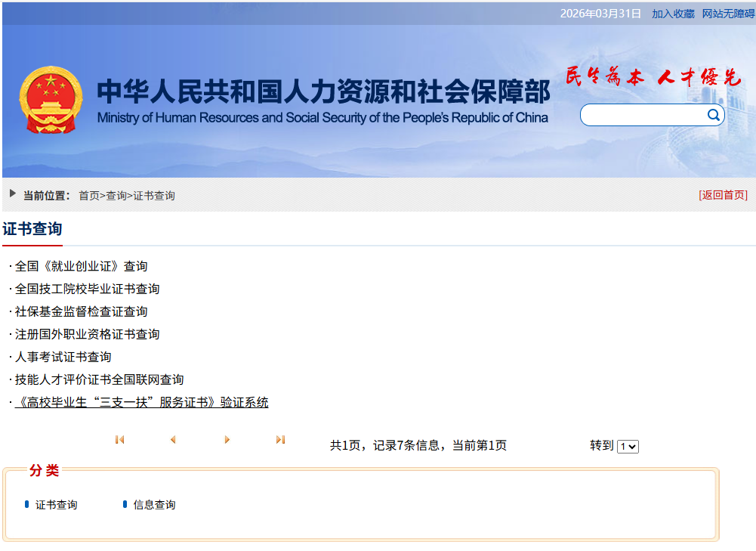
Task: Open 网站无障碍 accessibility link
Action: coord(728,14)
